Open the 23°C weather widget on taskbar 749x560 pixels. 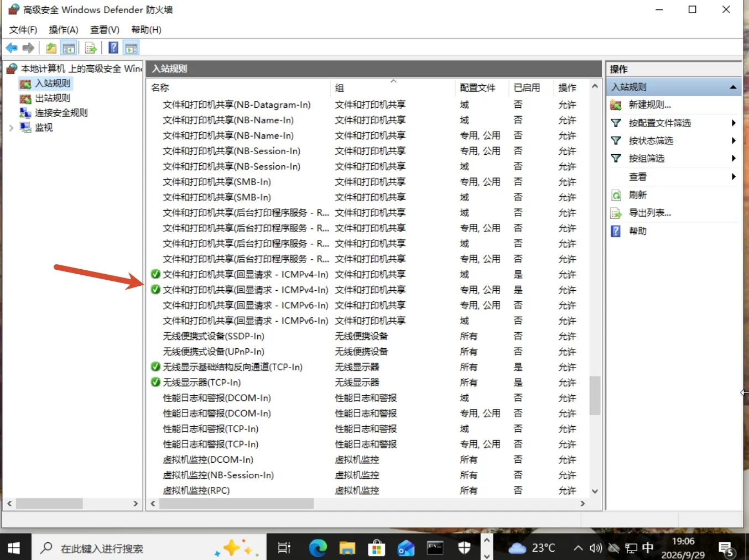point(532,548)
